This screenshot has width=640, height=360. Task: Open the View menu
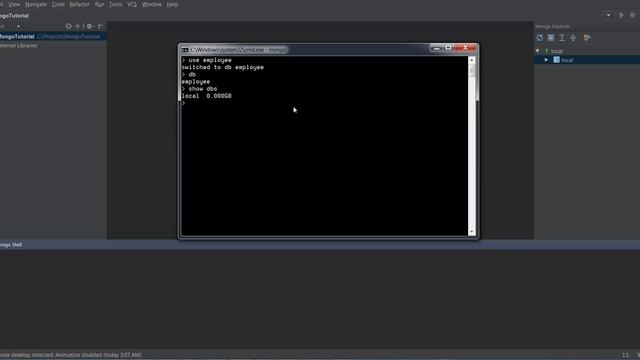click(x=14, y=4)
